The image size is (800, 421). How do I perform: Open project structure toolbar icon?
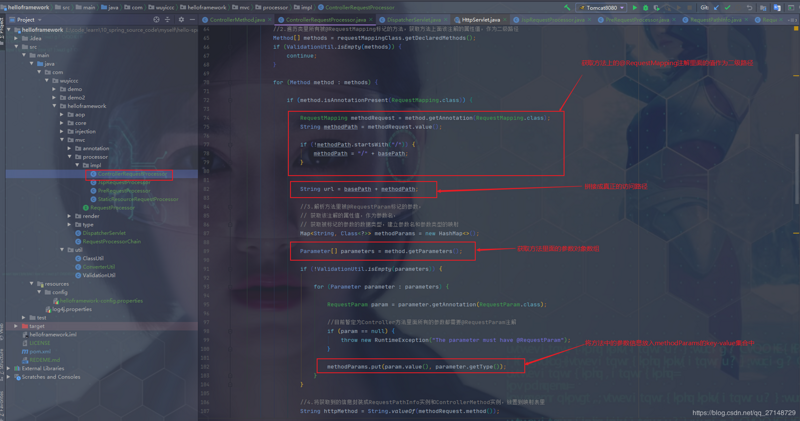[763, 8]
